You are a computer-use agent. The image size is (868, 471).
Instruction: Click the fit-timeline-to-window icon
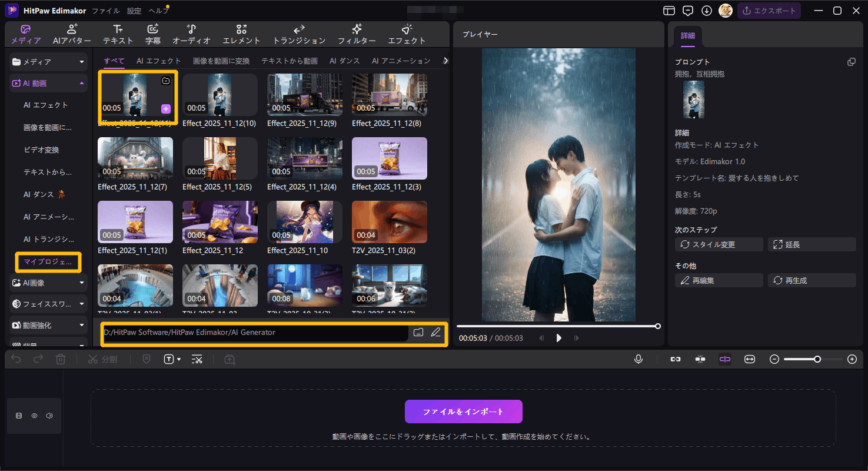point(749,359)
